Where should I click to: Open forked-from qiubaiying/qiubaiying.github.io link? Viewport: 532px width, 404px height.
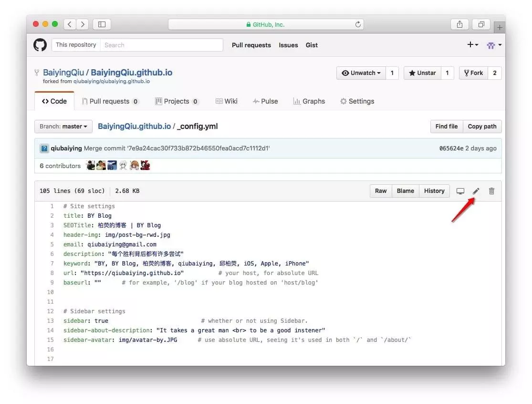coord(112,82)
